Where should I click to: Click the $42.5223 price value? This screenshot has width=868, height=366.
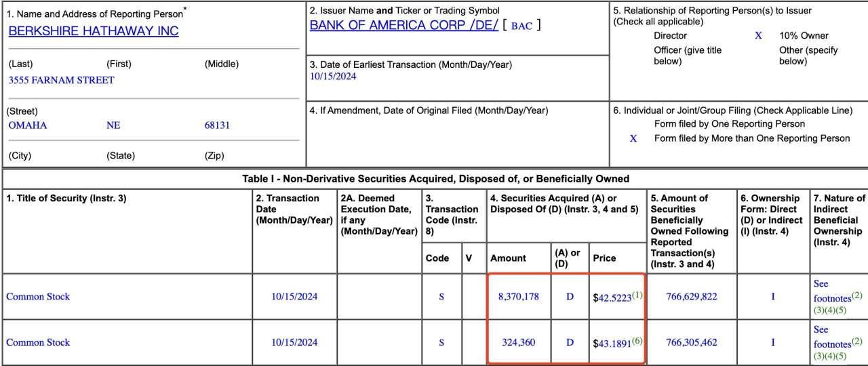coord(613,298)
